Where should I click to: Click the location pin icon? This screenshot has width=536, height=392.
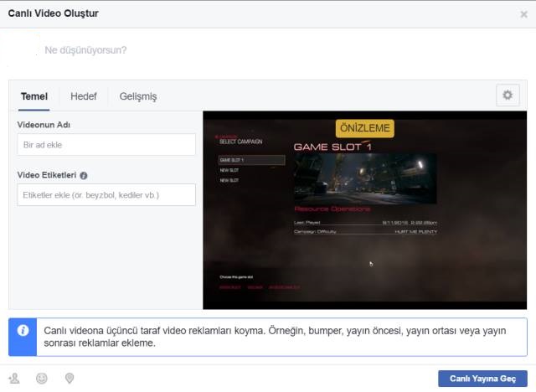tap(70, 379)
